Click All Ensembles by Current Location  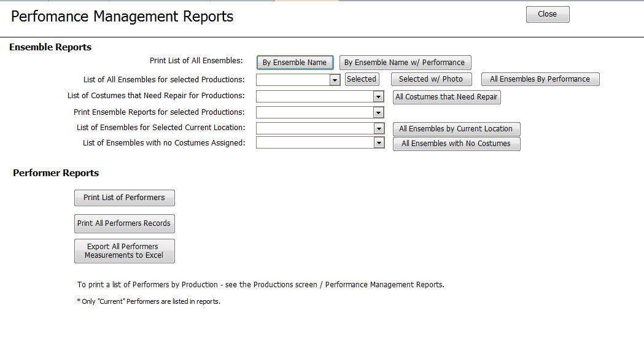[456, 129]
